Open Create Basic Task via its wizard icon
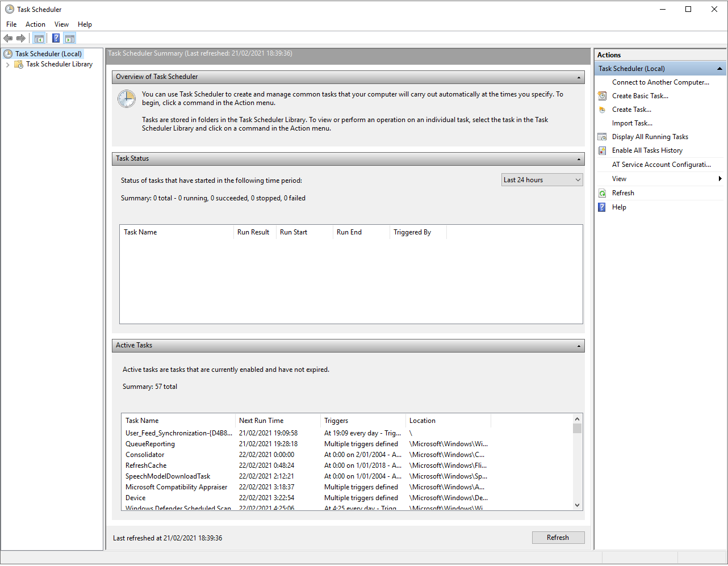This screenshot has width=728, height=566. pos(601,95)
